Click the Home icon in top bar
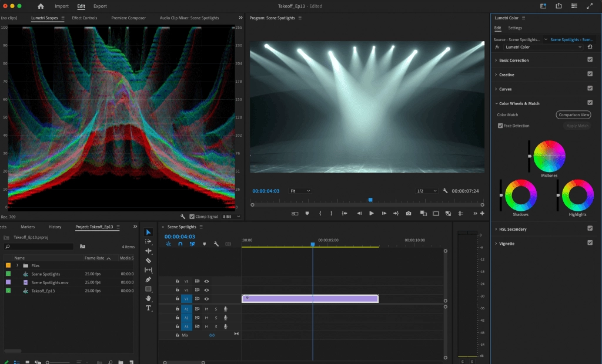Screen dimensions: 602x364 click(x=41, y=6)
